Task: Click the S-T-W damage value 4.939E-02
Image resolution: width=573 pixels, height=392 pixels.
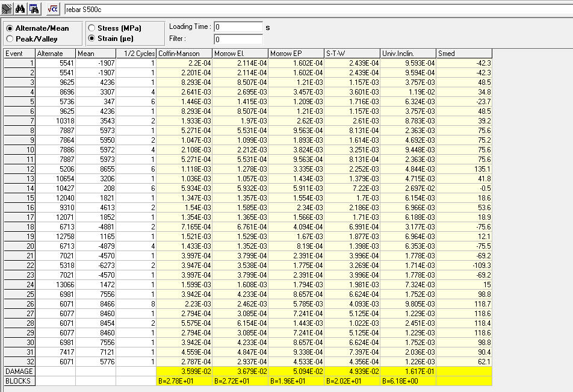Action: point(352,372)
